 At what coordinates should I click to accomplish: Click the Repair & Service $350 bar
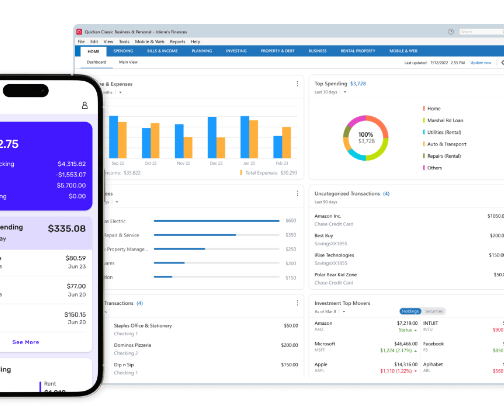(217, 235)
